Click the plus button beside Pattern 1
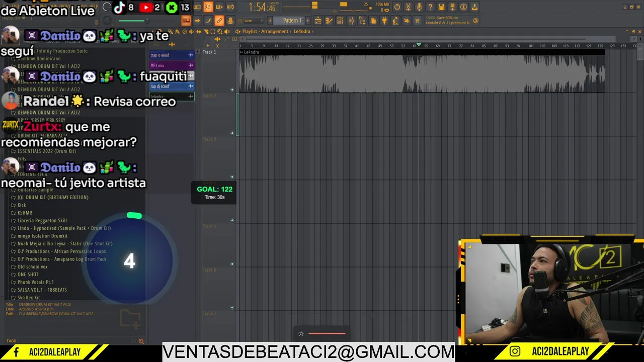The height and width of the screenshot is (362, 644). [308, 21]
